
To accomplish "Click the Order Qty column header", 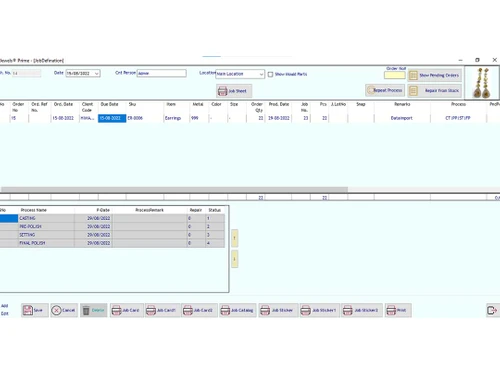I will (257, 107).
